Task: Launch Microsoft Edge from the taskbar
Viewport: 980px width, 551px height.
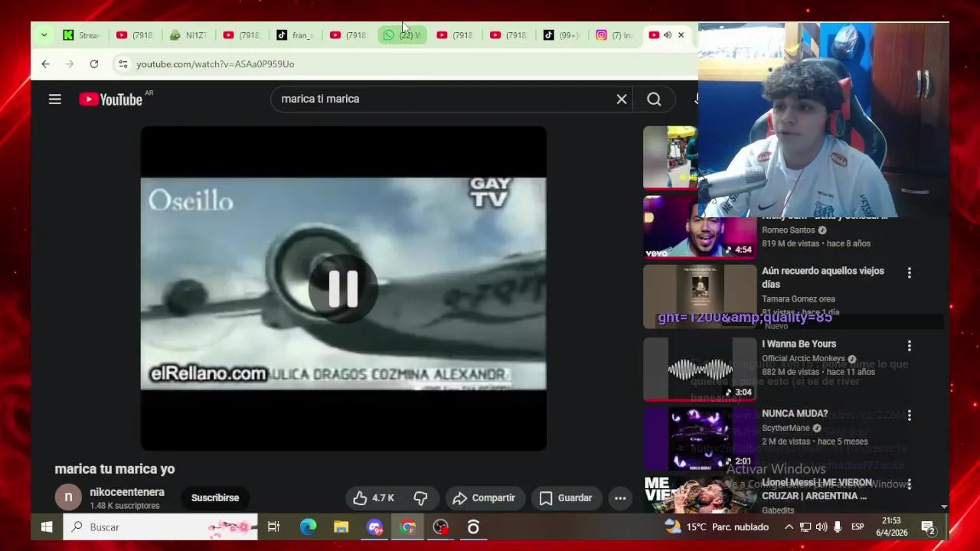Action: tap(308, 527)
